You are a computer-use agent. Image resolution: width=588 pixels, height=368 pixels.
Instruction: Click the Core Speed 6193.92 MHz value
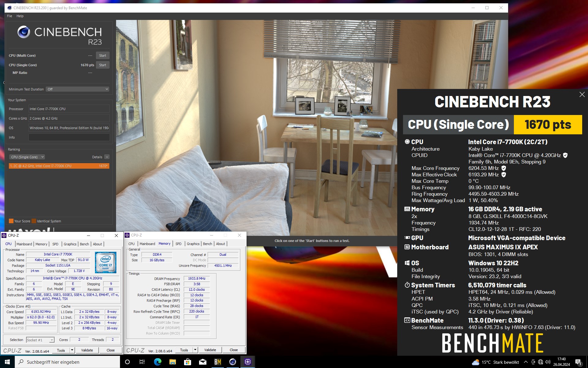(x=41, y=312)
